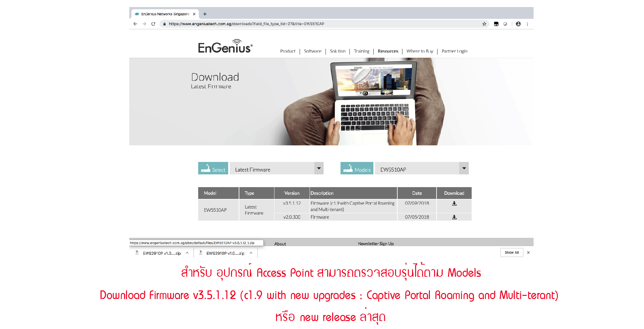Click the teal Select button
Screen dimensions: 644x329
pos(213,168)
